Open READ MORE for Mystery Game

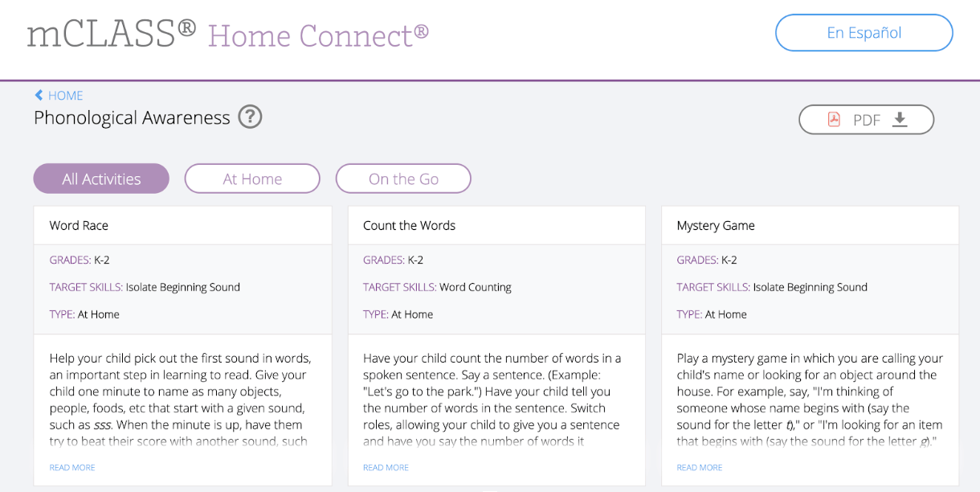(700, 467)
